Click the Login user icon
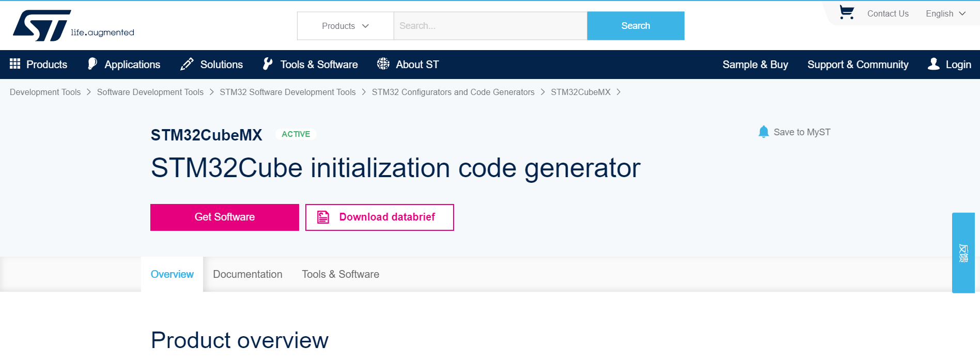 934,64
